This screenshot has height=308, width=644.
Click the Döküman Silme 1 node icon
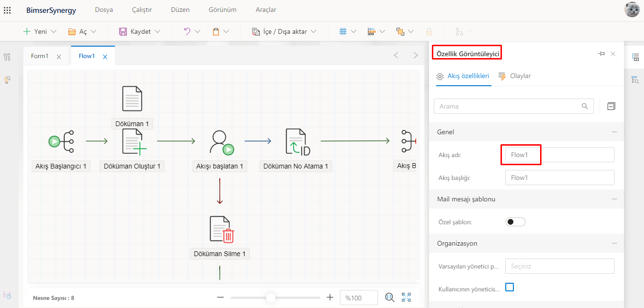pyautogui.click(x=222, y=229)
